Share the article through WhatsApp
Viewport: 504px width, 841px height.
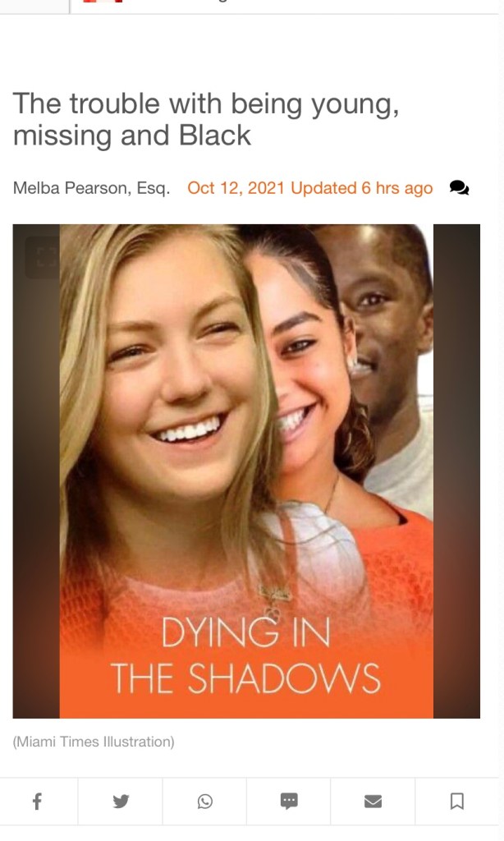(205, 802)
